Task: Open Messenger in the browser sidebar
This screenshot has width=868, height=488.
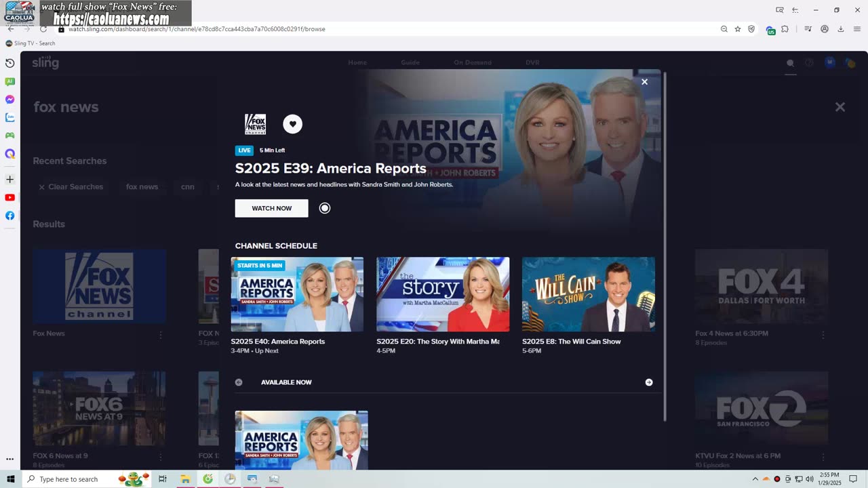Action: coord(9,100)
